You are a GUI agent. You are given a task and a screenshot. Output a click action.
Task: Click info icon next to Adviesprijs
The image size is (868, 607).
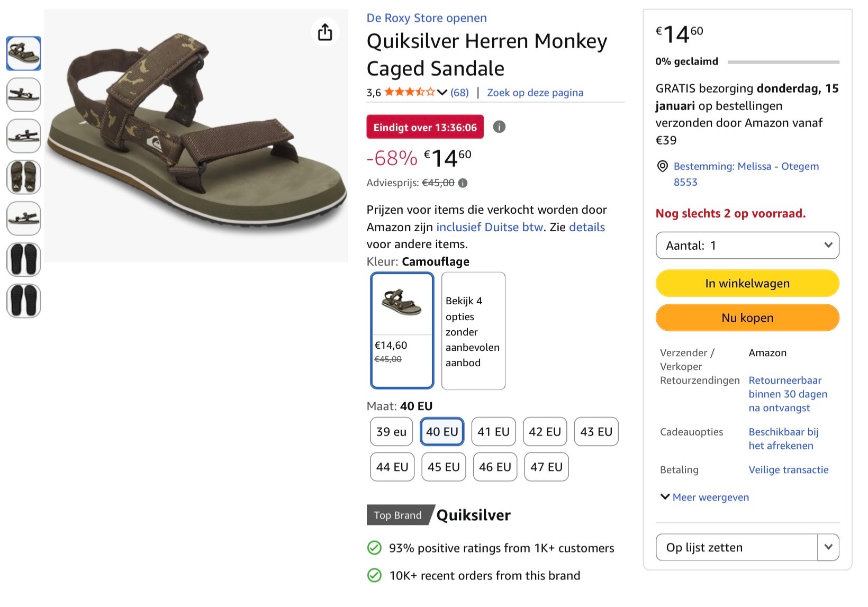[x=463, y=183]
